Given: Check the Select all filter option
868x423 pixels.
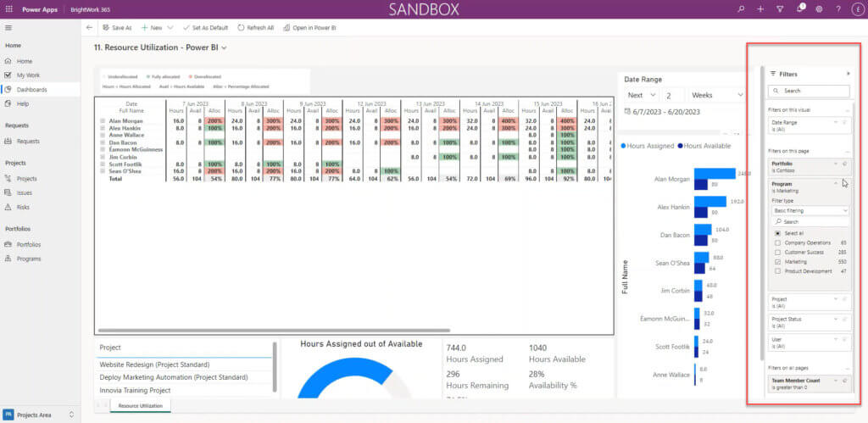Looking at the screenshot, I should coord(778,233).
